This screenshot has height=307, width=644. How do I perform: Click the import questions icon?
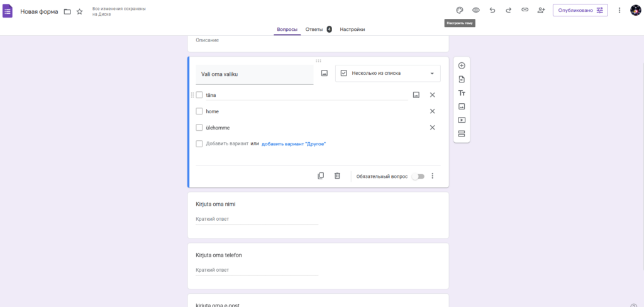coord(462,79)
